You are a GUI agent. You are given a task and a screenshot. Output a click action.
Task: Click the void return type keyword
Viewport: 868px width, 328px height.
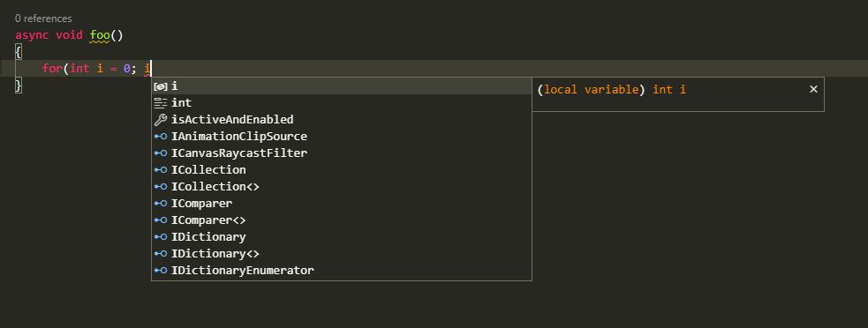pyautogui.click(x=69, y=35)
